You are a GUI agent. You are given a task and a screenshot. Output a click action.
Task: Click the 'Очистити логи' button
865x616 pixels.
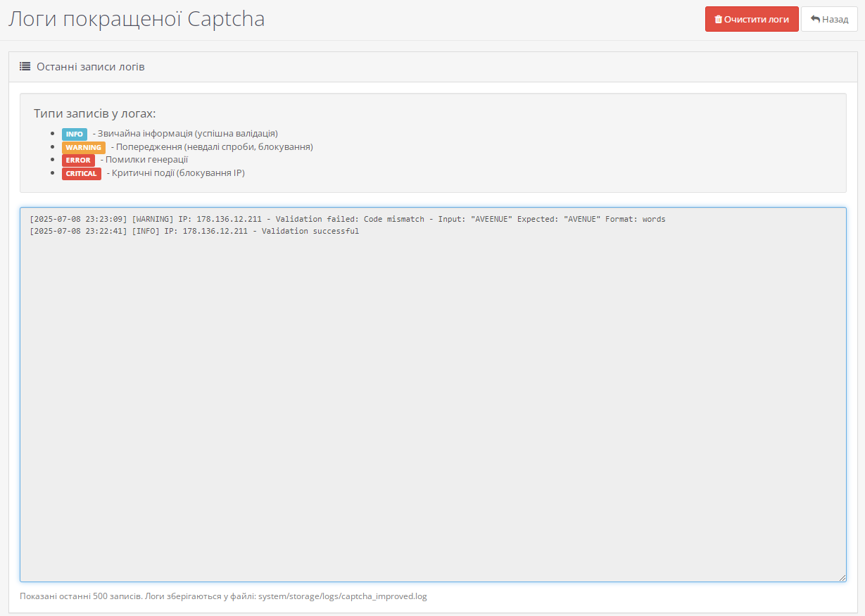[x=752, y=19]
